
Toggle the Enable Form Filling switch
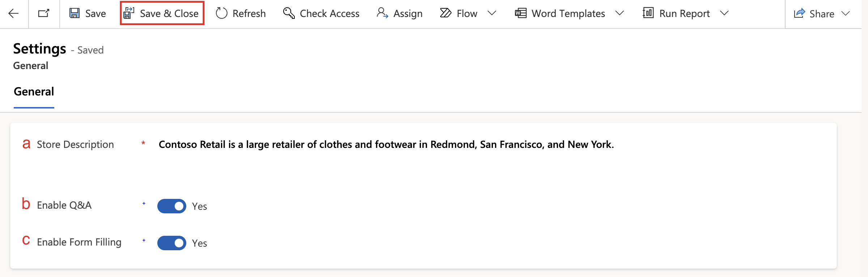click(x=172, y=243)
